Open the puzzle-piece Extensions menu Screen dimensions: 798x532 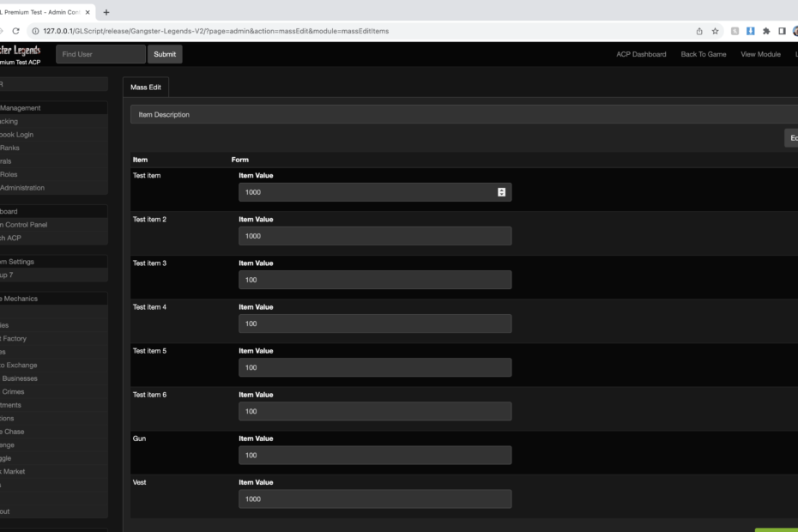766,31
